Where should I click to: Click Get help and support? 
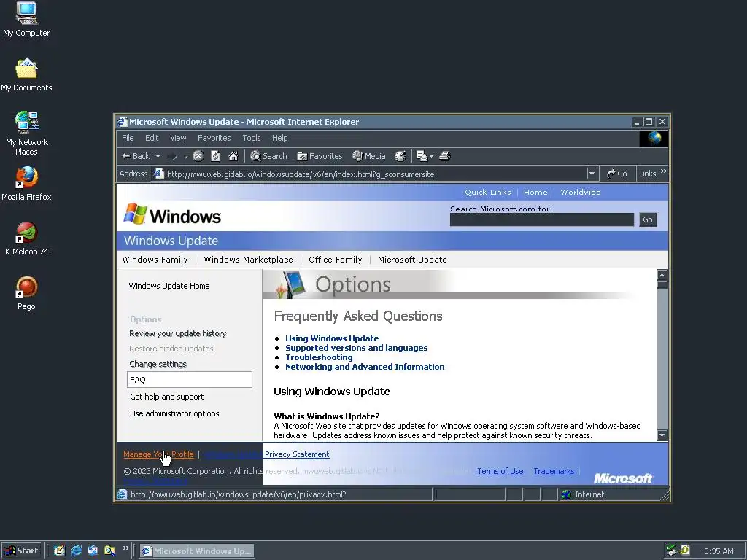point(167,397)
